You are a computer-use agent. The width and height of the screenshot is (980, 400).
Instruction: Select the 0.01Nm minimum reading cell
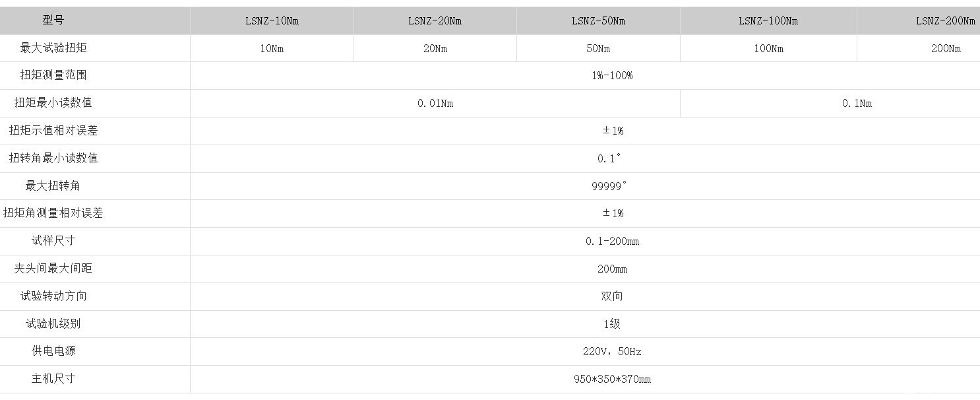pyautogui.click(x=435, y=104)
